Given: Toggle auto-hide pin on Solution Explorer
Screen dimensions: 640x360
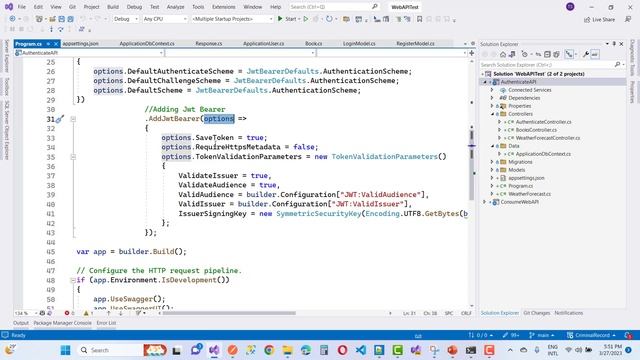Looking at the screenshot, I should [614, 44].
